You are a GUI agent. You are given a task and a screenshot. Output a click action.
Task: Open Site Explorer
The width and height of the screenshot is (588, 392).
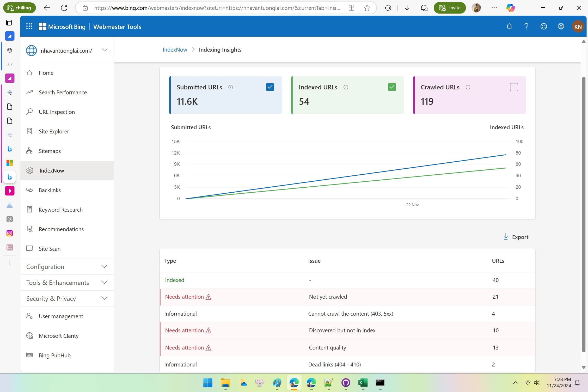pyautogui.click(x=67, y=131)
